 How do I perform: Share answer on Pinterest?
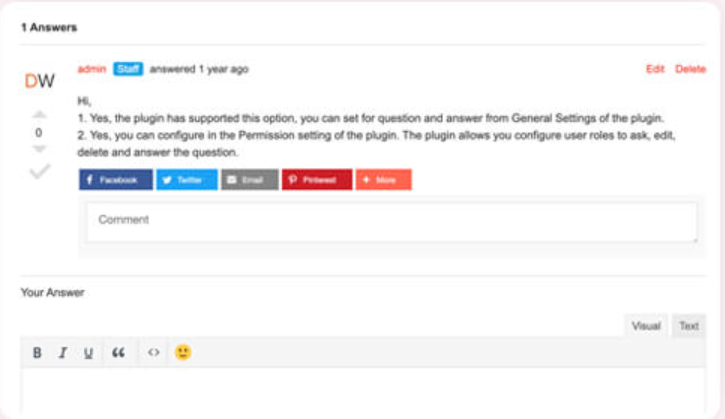(317, 179)
